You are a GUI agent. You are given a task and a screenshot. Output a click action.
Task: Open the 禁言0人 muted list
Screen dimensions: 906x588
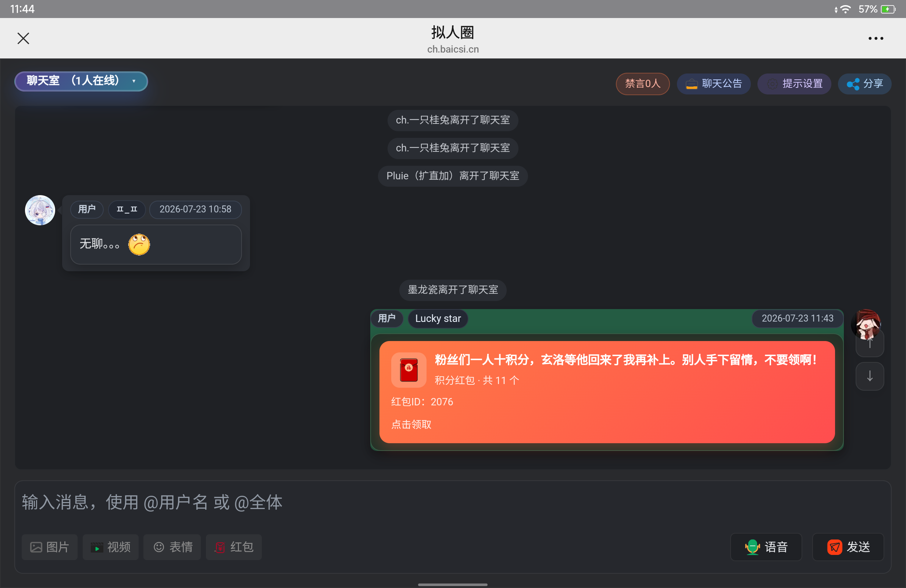click(x=643, y=84)
